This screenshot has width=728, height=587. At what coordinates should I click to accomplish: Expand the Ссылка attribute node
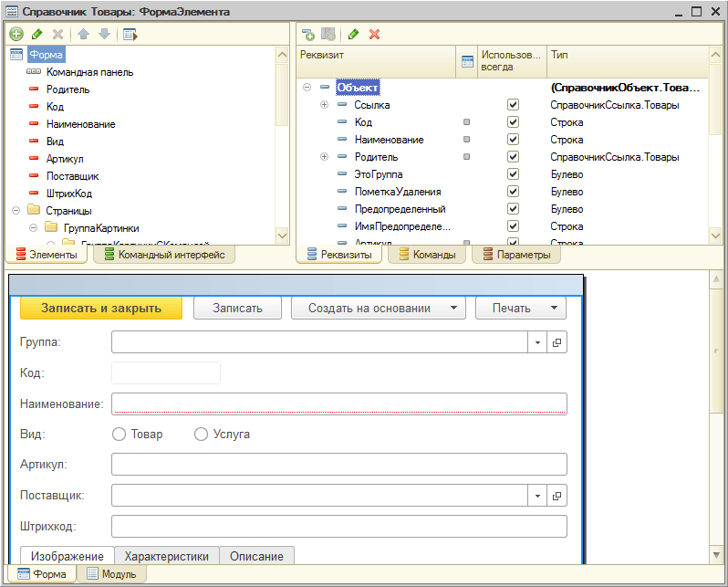tap(325, 105)
